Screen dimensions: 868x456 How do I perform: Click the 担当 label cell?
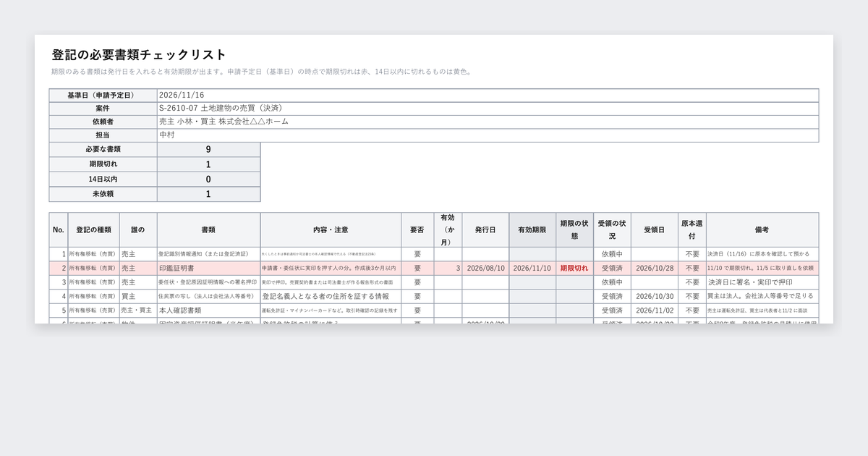click(x=103, y=135)
